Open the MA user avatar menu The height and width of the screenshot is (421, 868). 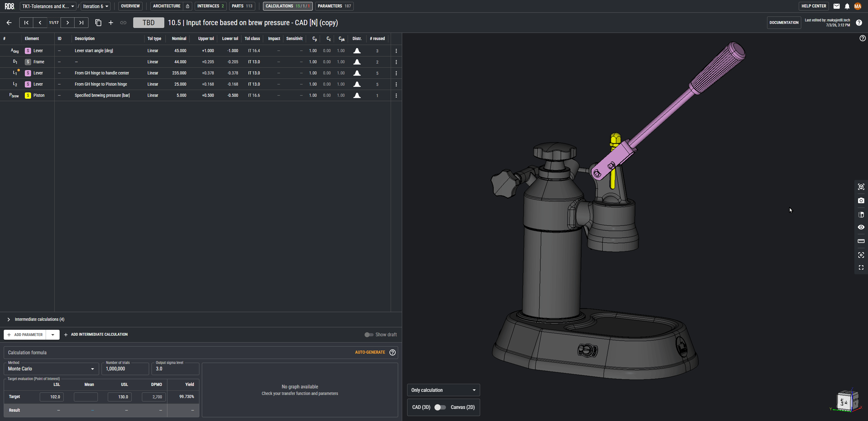(858, 6)
